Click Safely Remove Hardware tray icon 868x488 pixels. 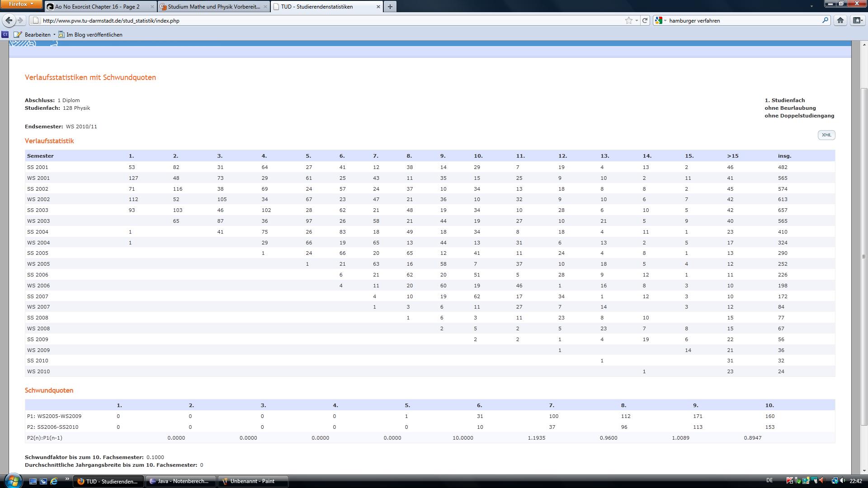(797, 481)
